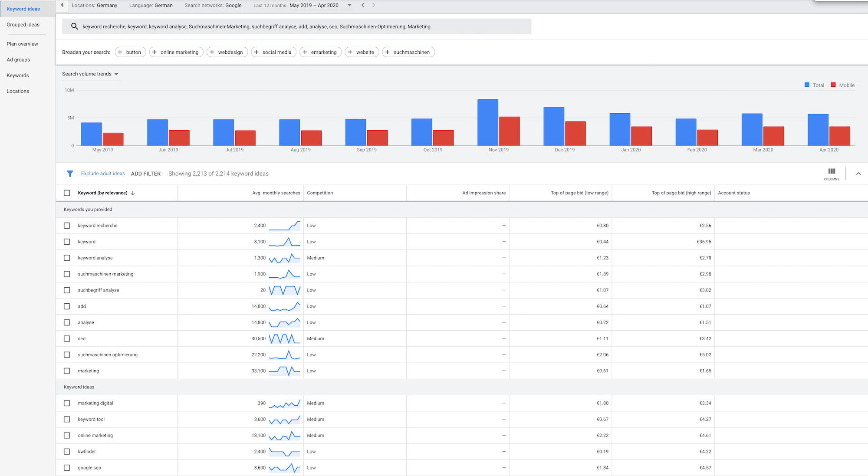Add online marketing to broaden search
This screenshot has height=476, width=868.
point(176,52)
